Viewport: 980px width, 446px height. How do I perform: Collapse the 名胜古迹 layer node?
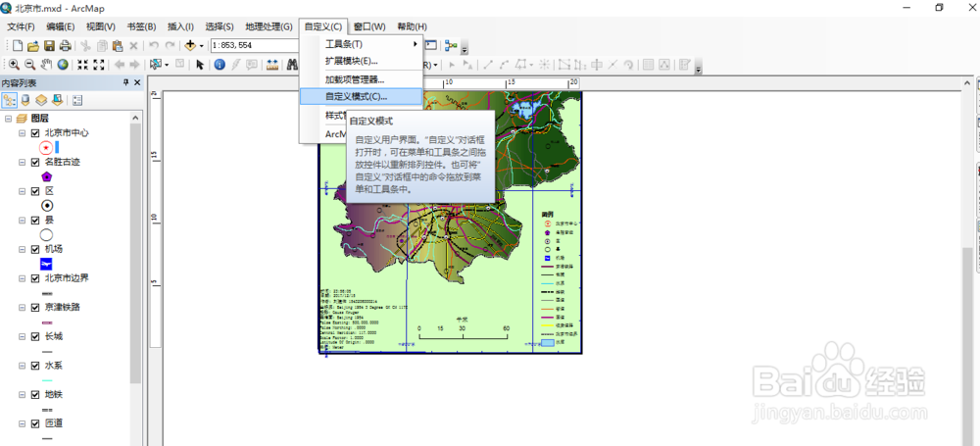(22, 162)
